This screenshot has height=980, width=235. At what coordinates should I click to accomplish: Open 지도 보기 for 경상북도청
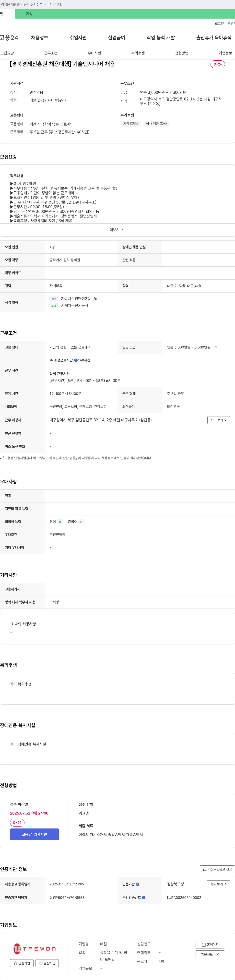[218, 884]
